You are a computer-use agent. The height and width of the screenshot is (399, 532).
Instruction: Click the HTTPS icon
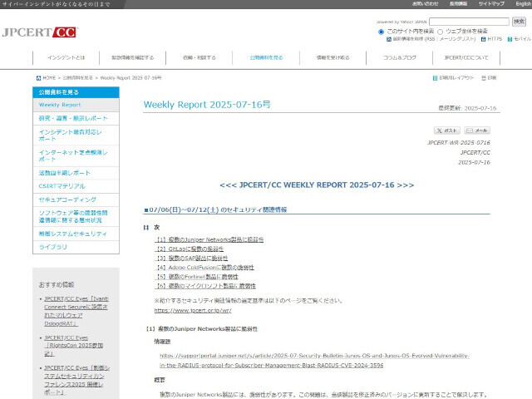484,39
